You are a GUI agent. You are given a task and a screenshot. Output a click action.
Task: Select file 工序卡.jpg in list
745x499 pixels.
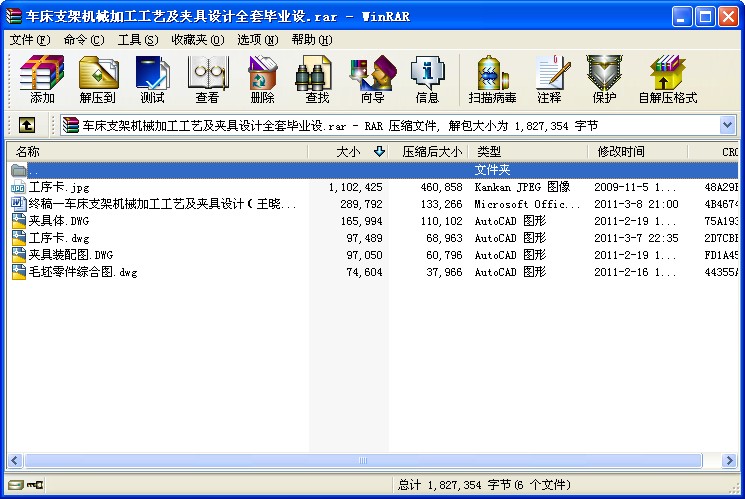(59, 187)
